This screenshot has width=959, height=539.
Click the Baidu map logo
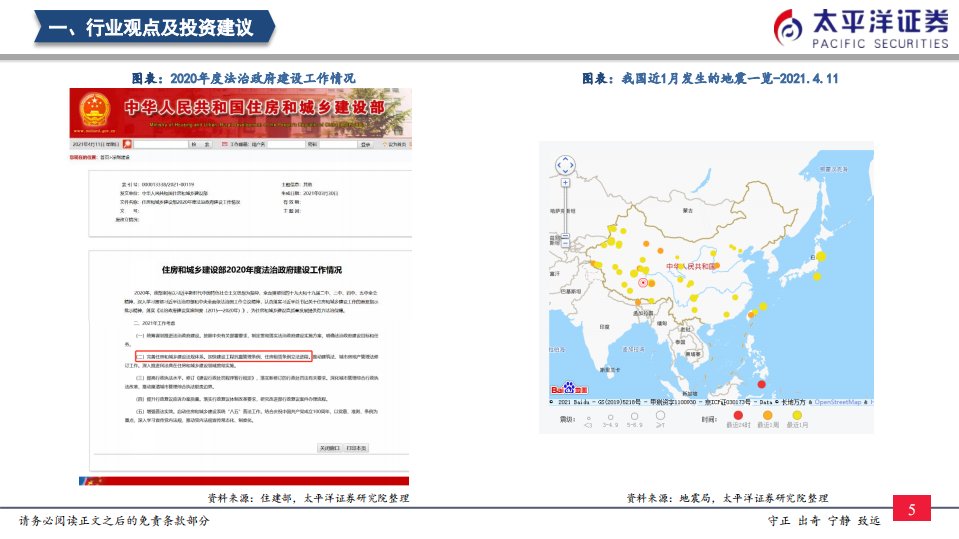pos(569,388)
